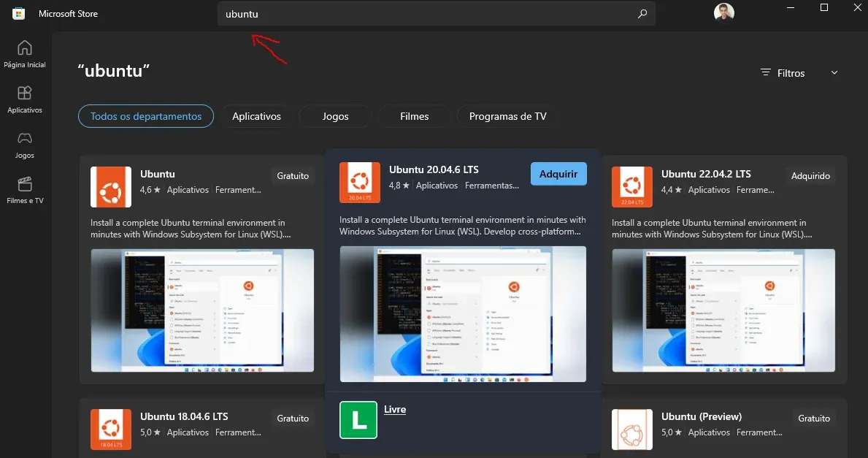Select the Programas de TV tab
Image resolution: width=868 pixels, height=458 pixels.
507,116
